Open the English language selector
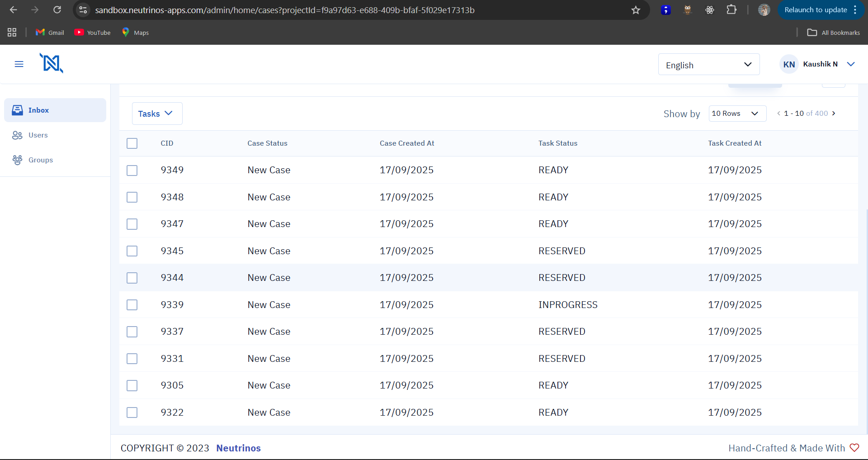This screenshot has width=868, height=460. click(708, 65)
